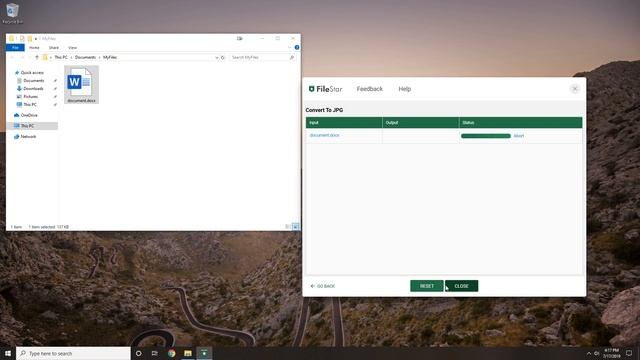
Task: Click the Properties quick access toolbar icon
Action: 22,39
